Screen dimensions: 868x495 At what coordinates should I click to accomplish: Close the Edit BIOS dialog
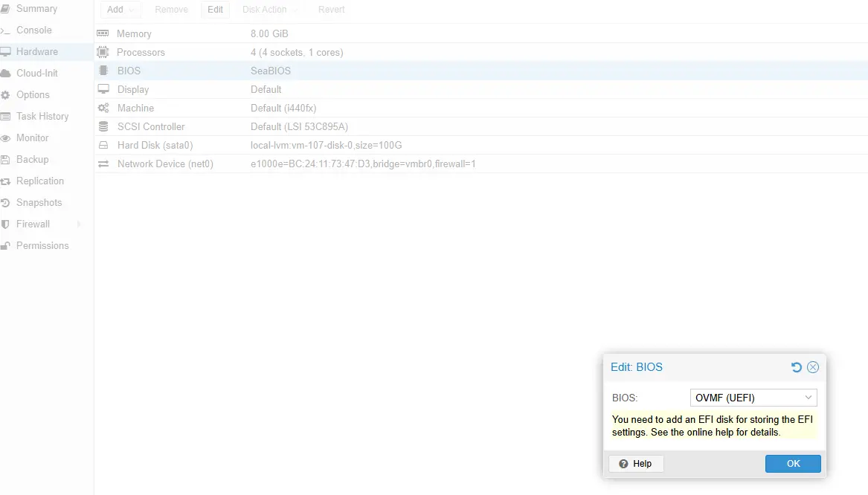(x=813, y=367)
